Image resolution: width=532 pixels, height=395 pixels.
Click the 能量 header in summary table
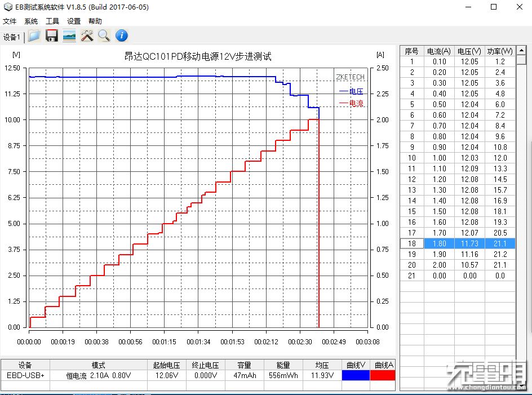283,365
